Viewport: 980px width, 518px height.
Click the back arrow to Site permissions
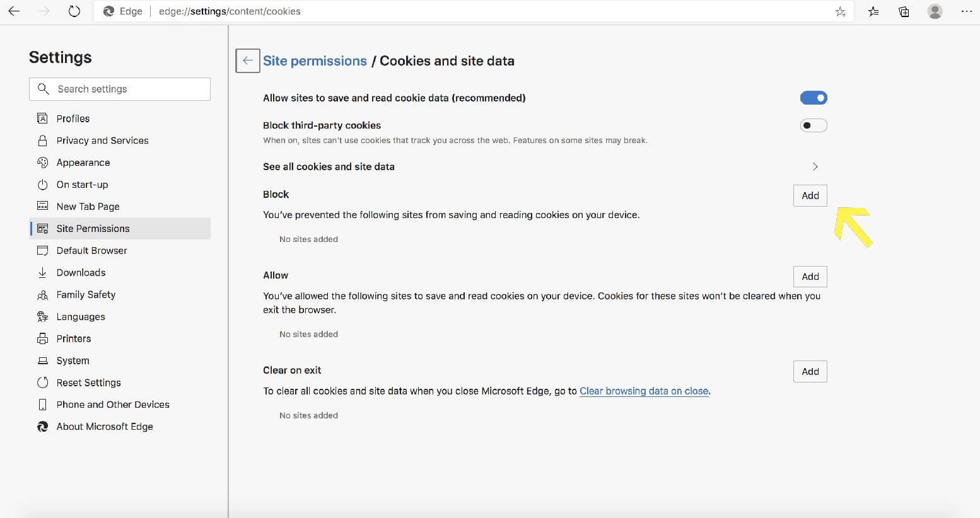(x=248, y=60)
